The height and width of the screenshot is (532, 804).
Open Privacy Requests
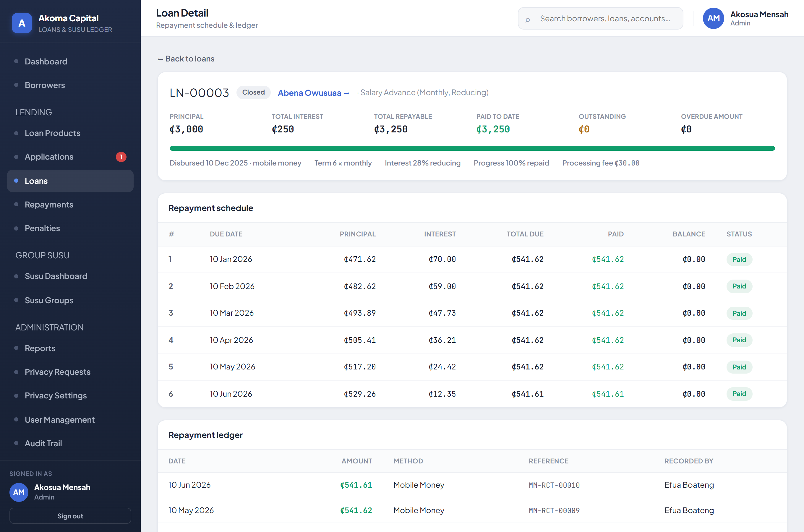[x=70, y=372]
